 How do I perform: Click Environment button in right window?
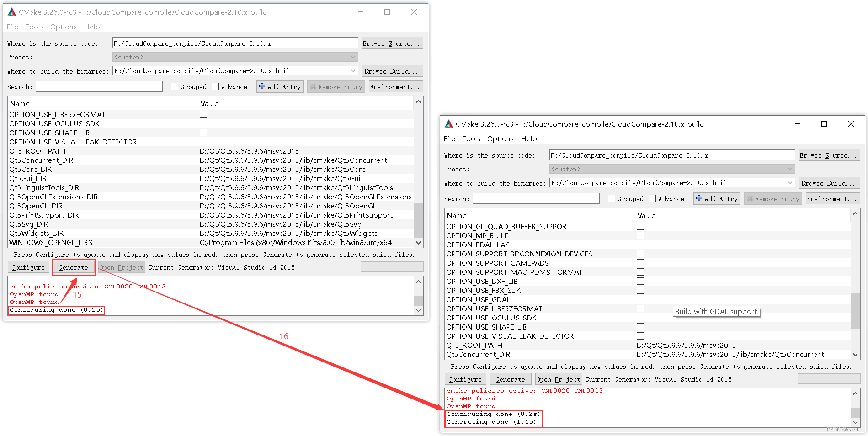(x=832, y=199)
